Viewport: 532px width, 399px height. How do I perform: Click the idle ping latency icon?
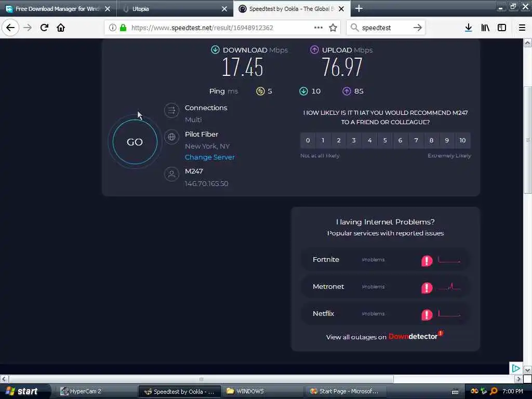point(260,91)
